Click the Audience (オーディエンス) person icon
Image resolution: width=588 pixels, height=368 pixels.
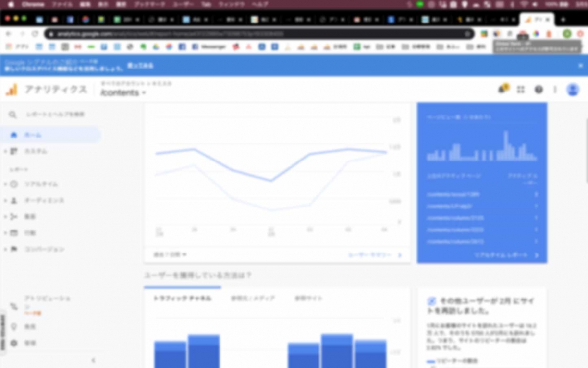pos(14,200)
